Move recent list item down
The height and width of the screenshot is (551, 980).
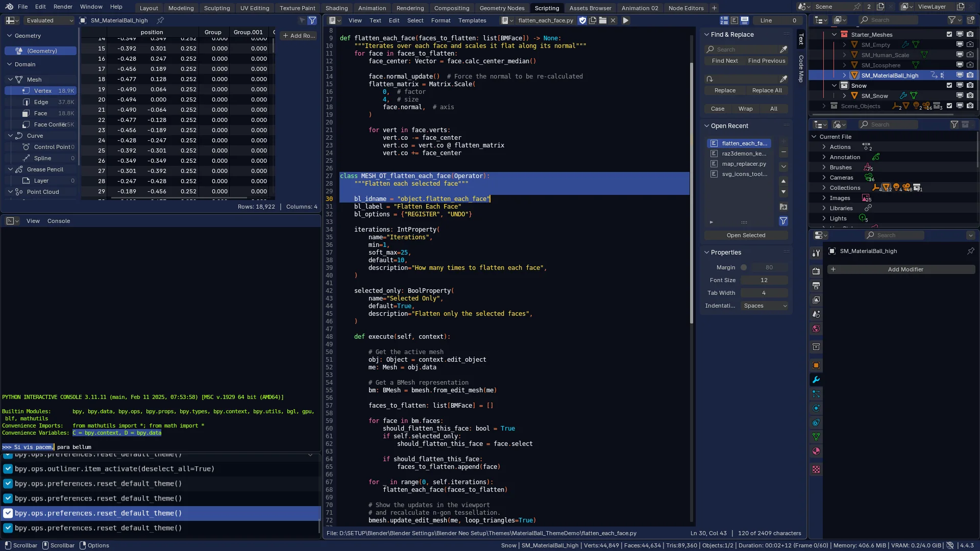tap(783, 192)
